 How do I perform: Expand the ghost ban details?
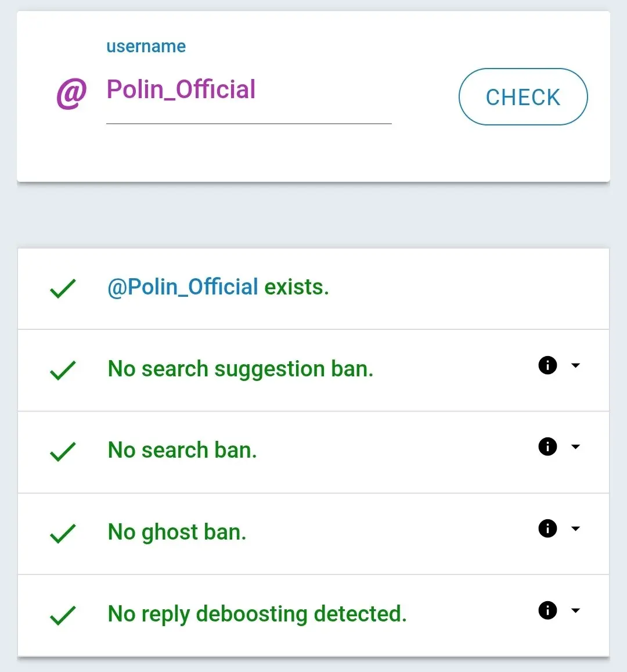pyautogui.click(x=575, y=529)
